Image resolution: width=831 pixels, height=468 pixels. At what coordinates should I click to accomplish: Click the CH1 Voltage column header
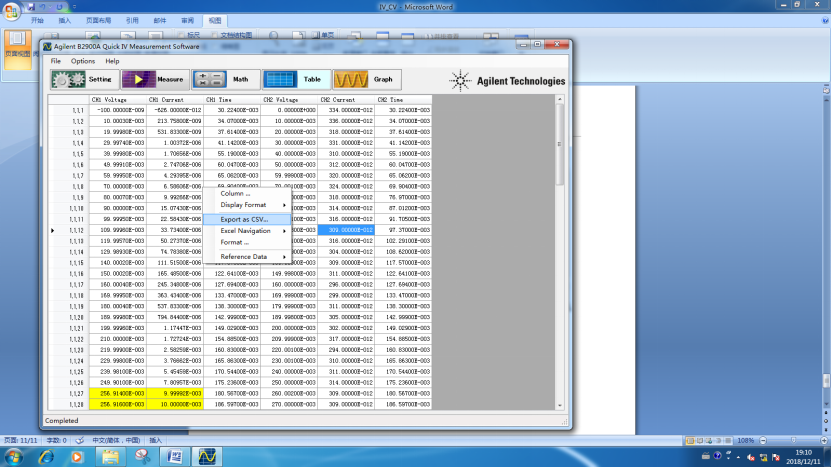(x=118, y=100)
